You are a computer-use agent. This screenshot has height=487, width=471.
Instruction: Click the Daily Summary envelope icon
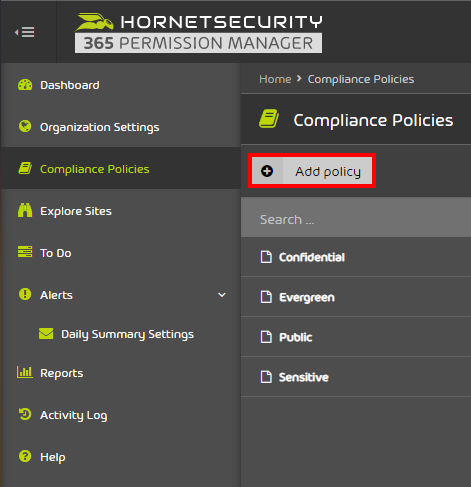point(46,333)
